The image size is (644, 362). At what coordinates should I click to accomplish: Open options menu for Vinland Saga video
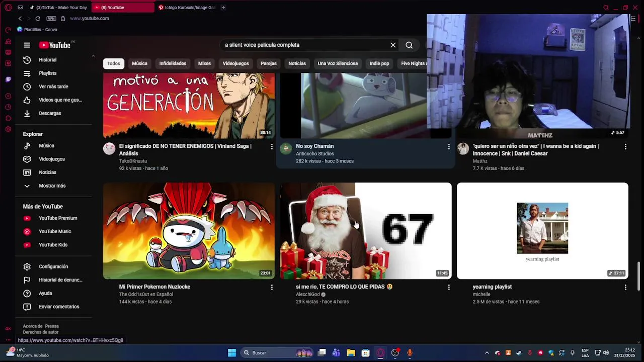click(x=272, y=147)
